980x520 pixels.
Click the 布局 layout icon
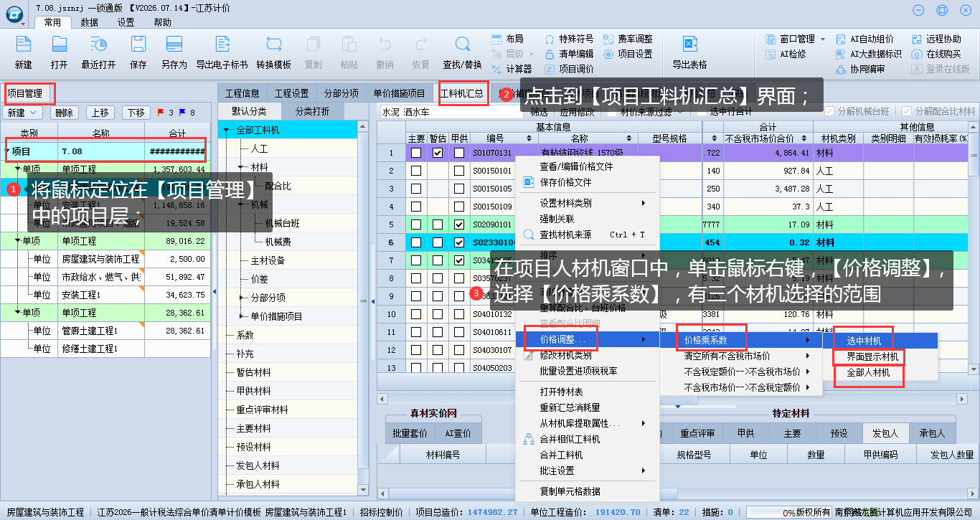coord(497,39)
